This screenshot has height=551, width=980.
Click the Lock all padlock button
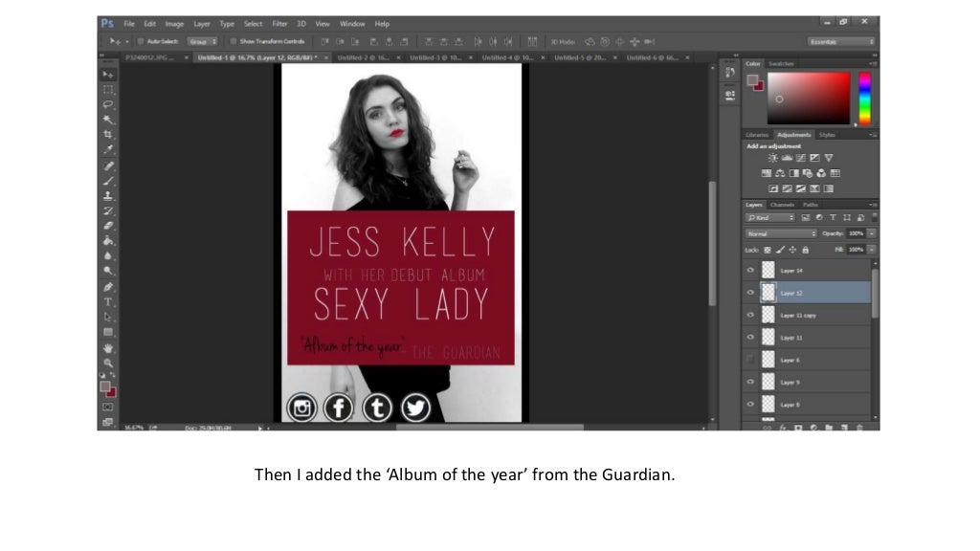pos(806,250)
